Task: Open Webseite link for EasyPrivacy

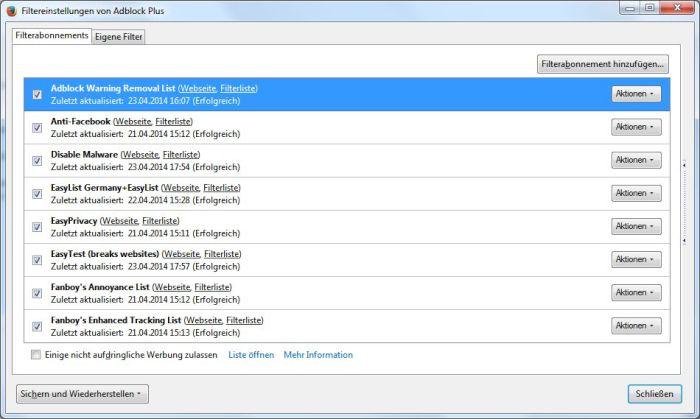Action: (x=120, y=221)
